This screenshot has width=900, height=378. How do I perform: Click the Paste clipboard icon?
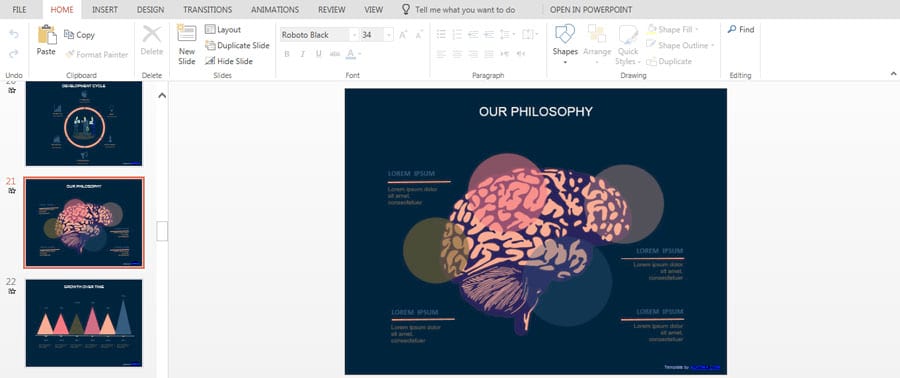[47, 34]
